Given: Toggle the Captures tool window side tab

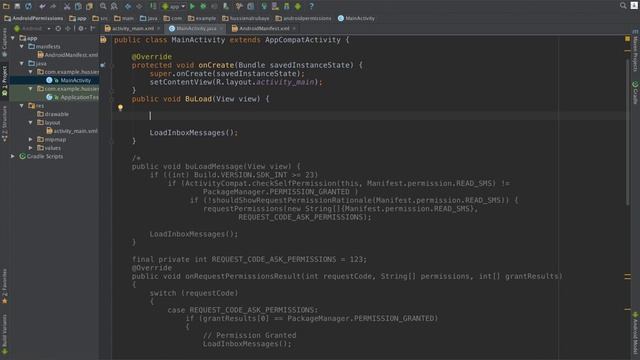Looking at the screenshot, I should 4,42.
